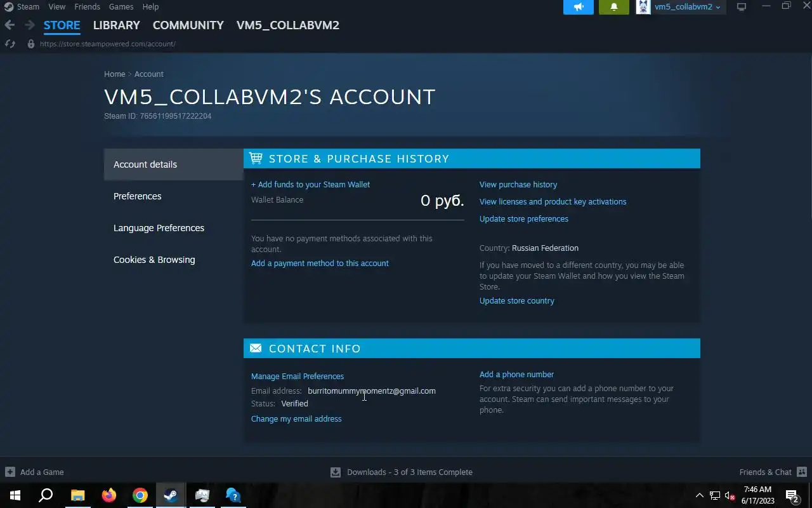Image resolution: width=812 pixels, height=508 pixels.
Task: Open the VM5_COLLABVM2 profile tab
Action: pyautogui.click(x=288, y=25)
